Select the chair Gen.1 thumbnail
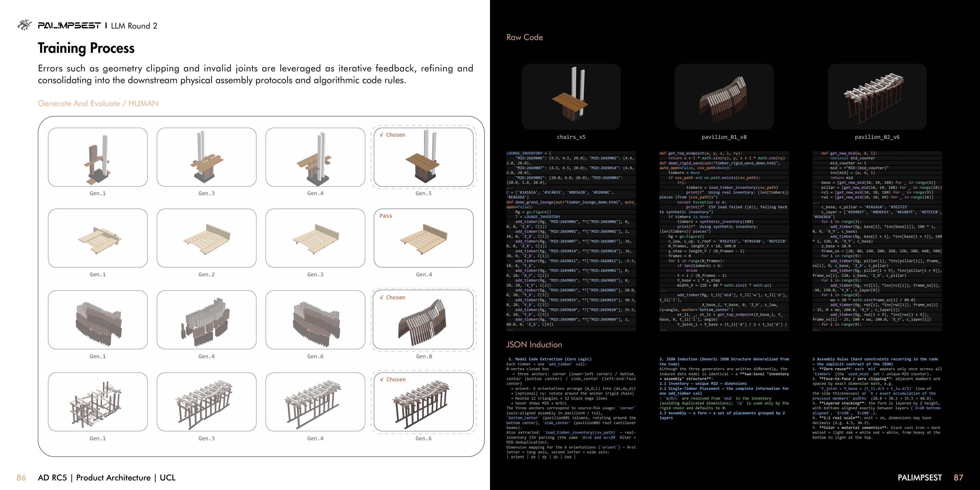The width and height of the screenshot is (980, 490). (98, 157)
